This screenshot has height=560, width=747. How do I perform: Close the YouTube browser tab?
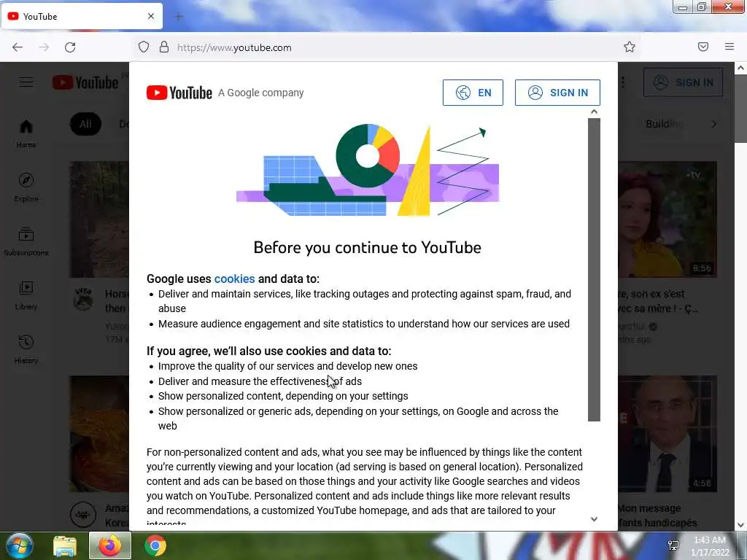[151, 16]
